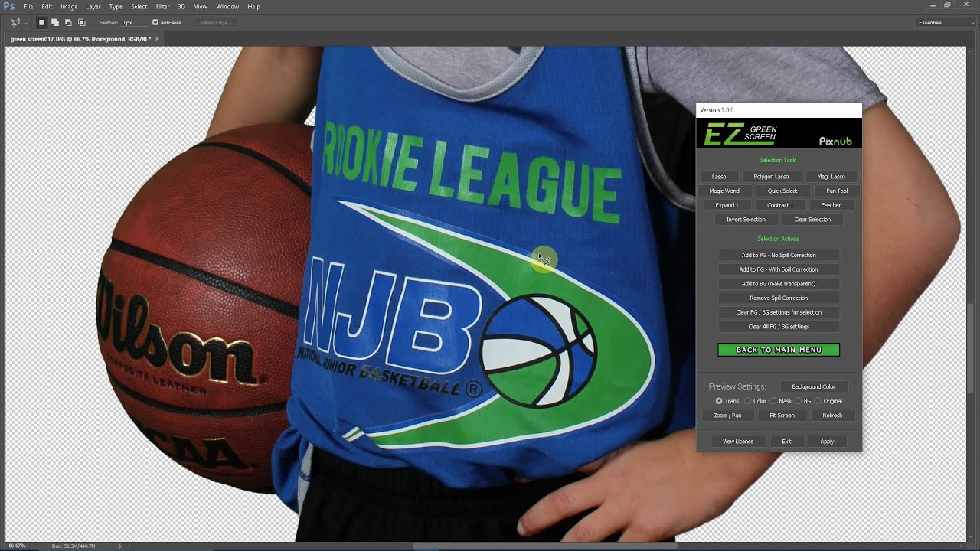Select the BG preview radio button
980x551 pixels.
click(799, 401)
